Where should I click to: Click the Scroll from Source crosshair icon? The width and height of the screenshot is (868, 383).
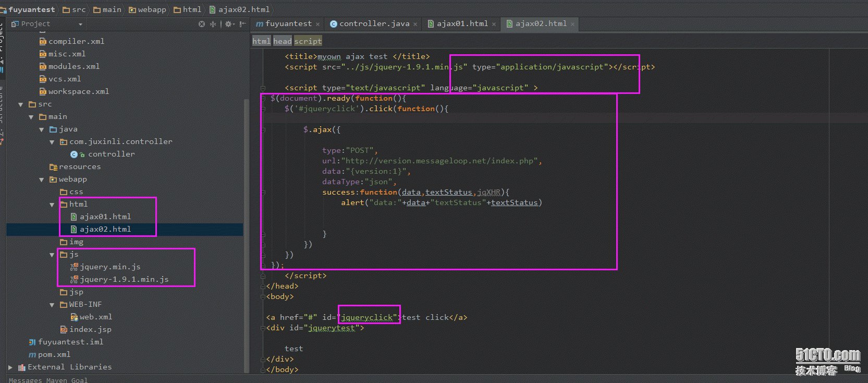point(202,24)
